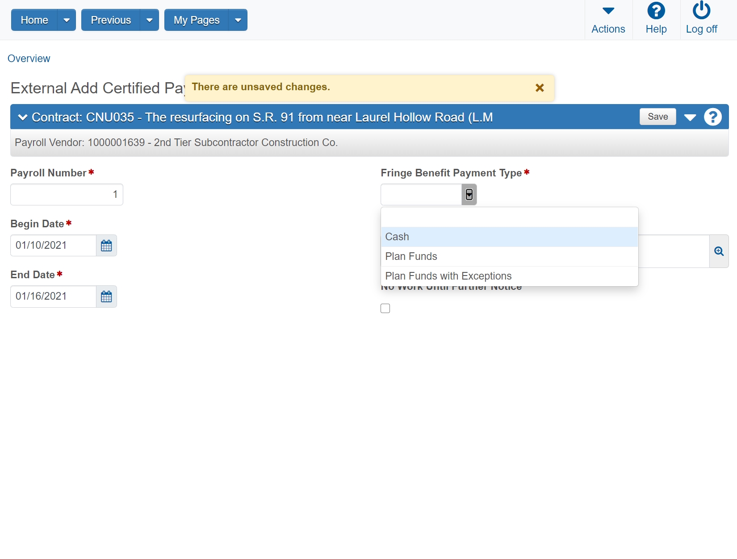Image resolution: width=737 pixels, height=560 pixels.
Task: Open the Begin Date calendar picker
Action: click(107, 246)
